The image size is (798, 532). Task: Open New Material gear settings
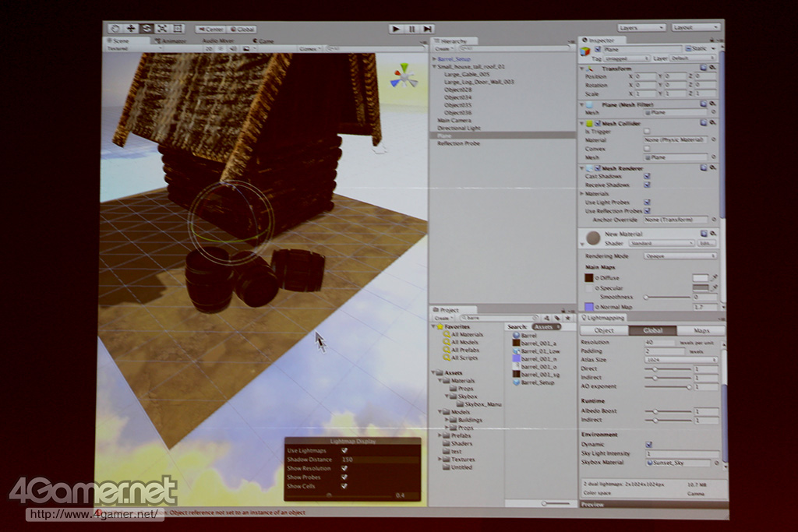pos(713,234)
